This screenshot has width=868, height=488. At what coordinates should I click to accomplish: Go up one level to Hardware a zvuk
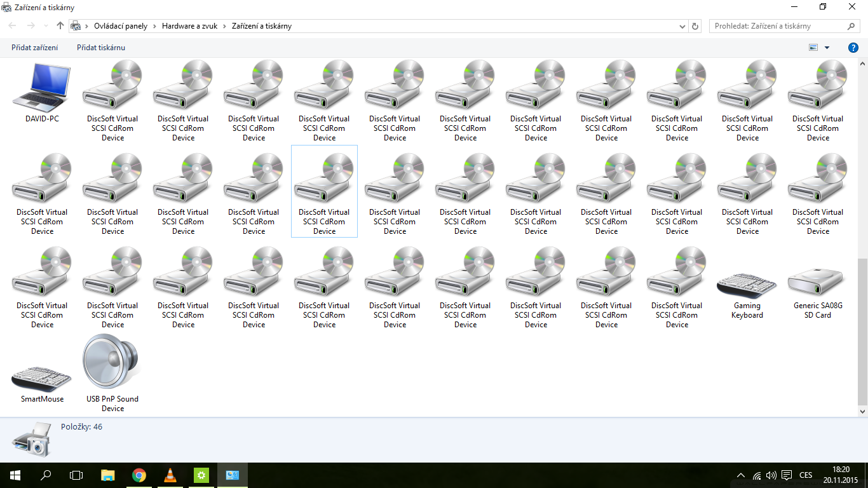60,26
